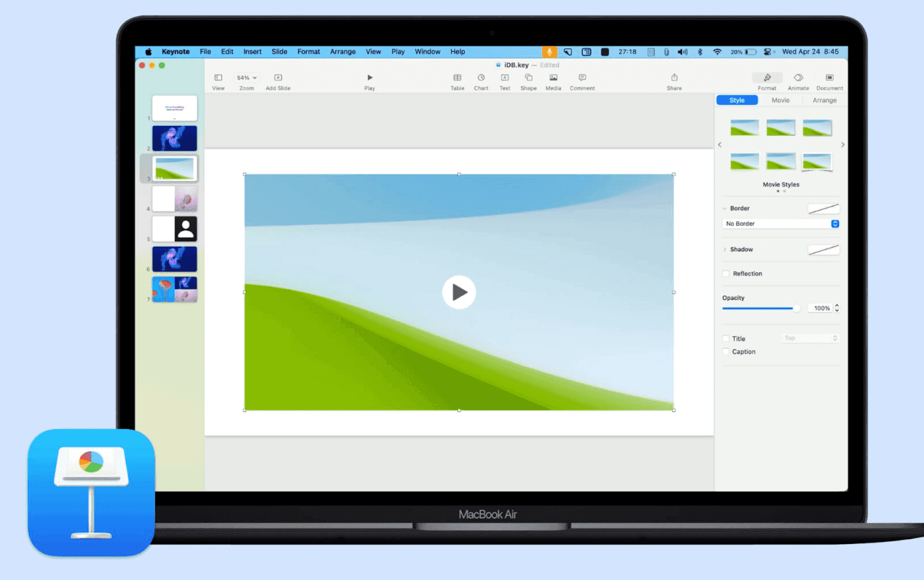
Task: Open the Document inspector
Action: [x=829, y=81]
